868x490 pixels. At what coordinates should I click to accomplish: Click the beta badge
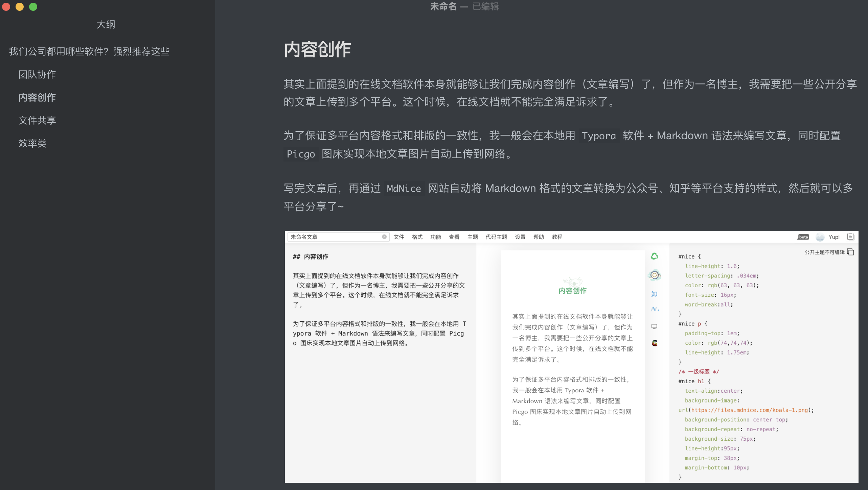click(x=803, y=237)
